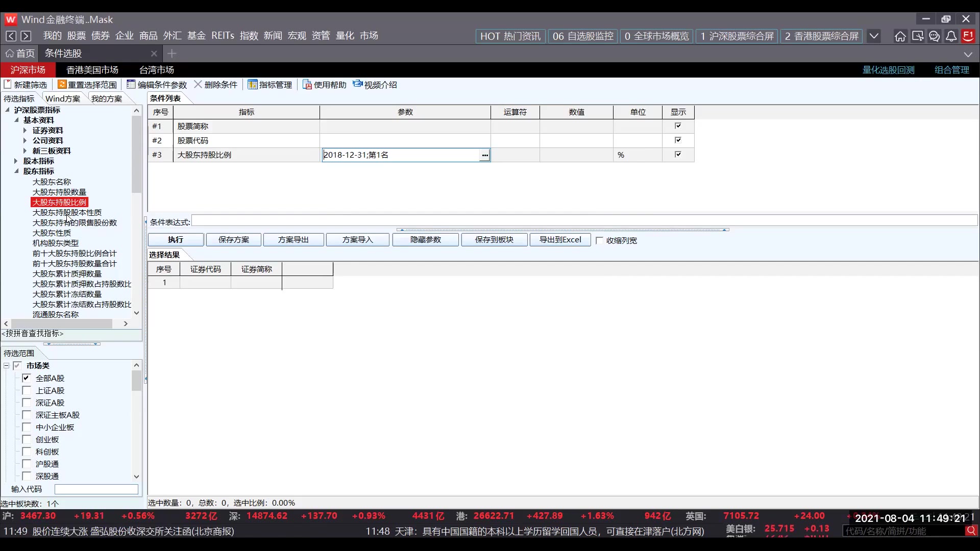Open the 股票 menu
The image size is (980, 551).
point(77,36)
